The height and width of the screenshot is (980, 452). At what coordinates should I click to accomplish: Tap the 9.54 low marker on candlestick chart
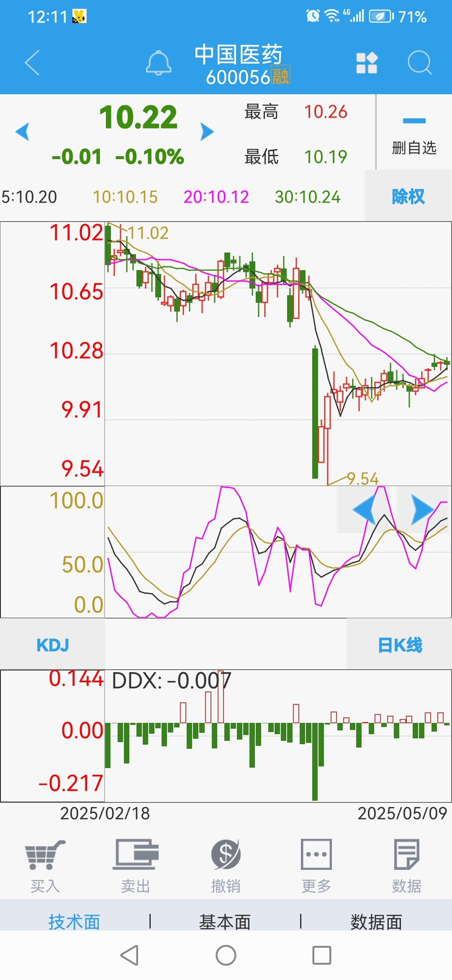coord(363,478)
